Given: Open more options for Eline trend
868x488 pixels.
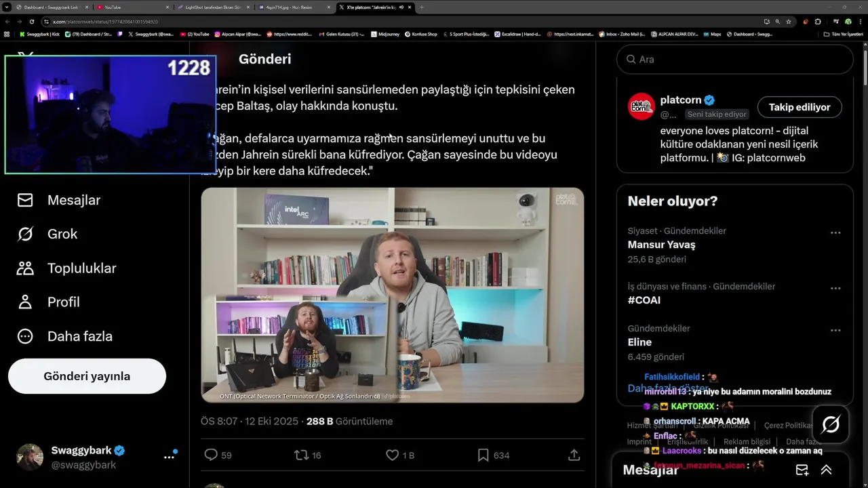Looking at the screenshot, I should 835,330.
